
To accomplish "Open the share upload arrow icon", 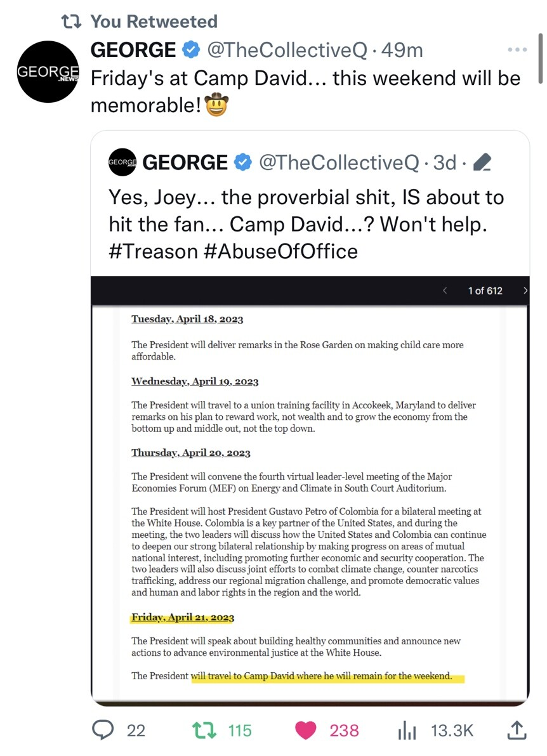I will (516, 730).
